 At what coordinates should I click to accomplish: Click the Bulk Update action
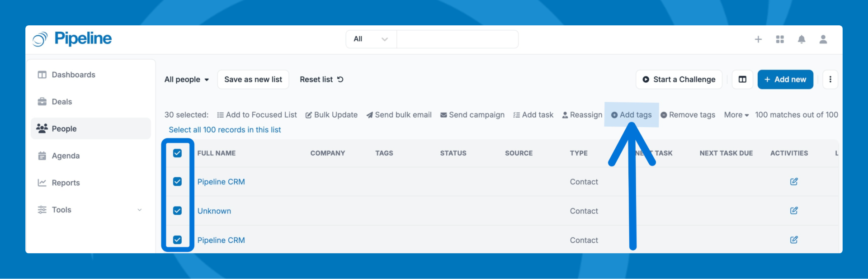331,115
